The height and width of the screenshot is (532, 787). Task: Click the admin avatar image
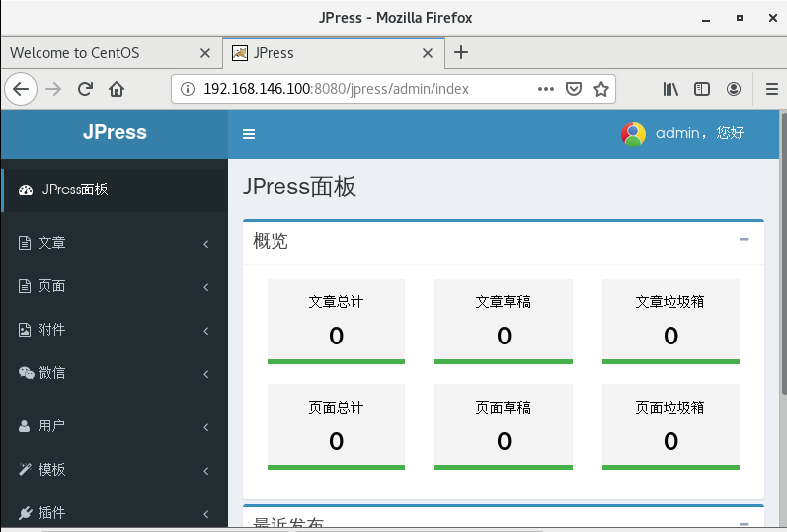[633, 134]
